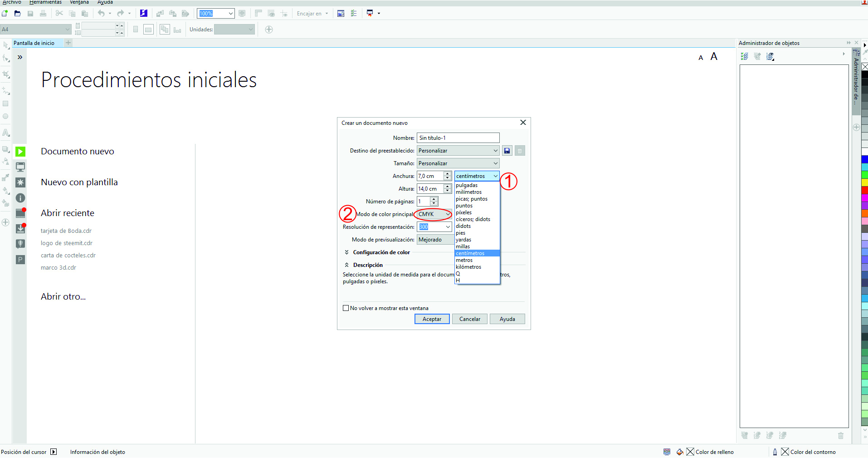Open the Ventana menu
This screenshot has height=458, width=868.
pyautogui.click(x=79, y=2)
